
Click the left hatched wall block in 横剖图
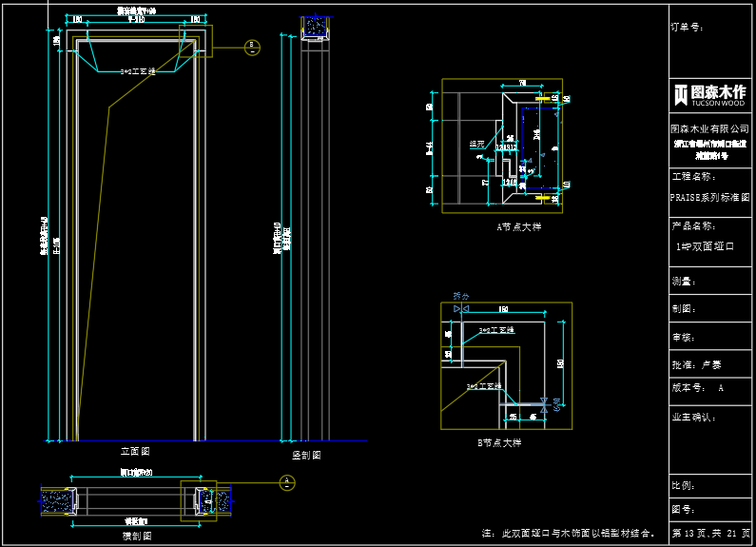pos(59,498)
